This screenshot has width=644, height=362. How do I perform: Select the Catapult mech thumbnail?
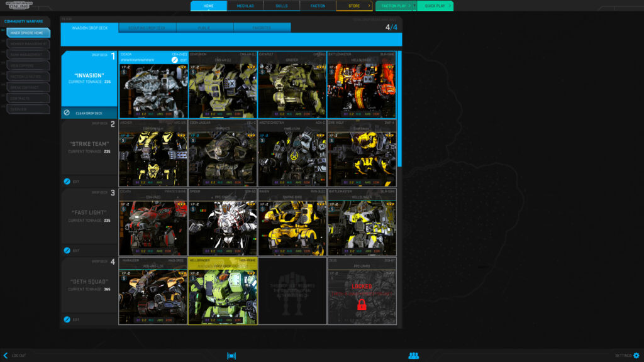(292, 90)
